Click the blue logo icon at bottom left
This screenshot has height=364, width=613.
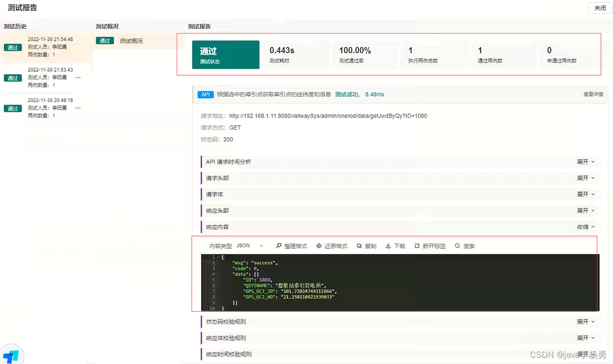point(11,356)
